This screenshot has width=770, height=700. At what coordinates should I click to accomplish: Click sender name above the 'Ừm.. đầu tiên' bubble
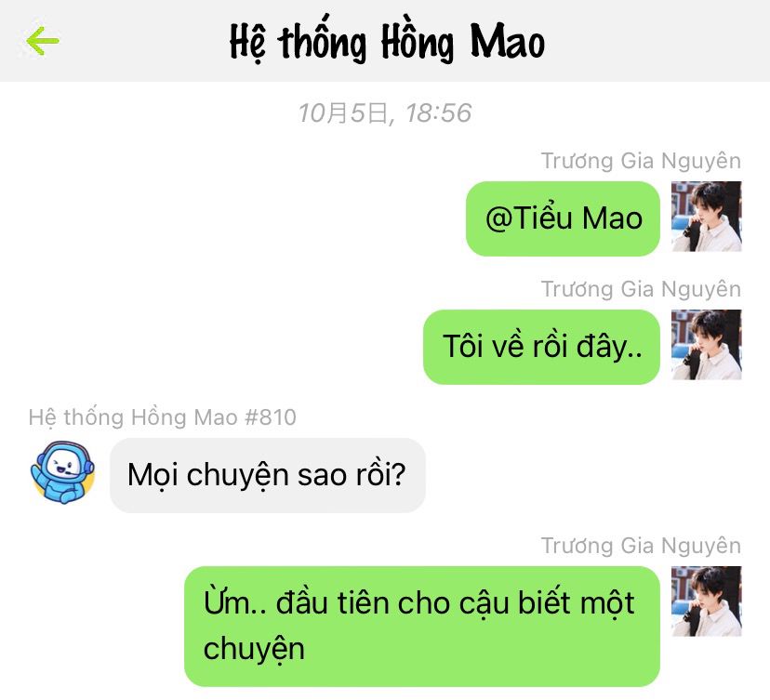(x=641, y=546)
